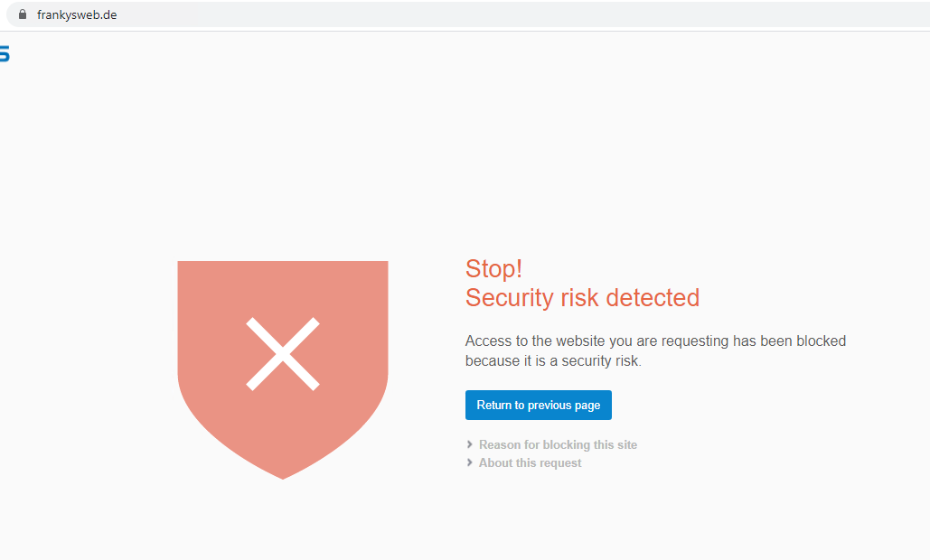Viewport: 930px width, 560px height.
Task: Open About this request details
Action: (x=530, y=462)
